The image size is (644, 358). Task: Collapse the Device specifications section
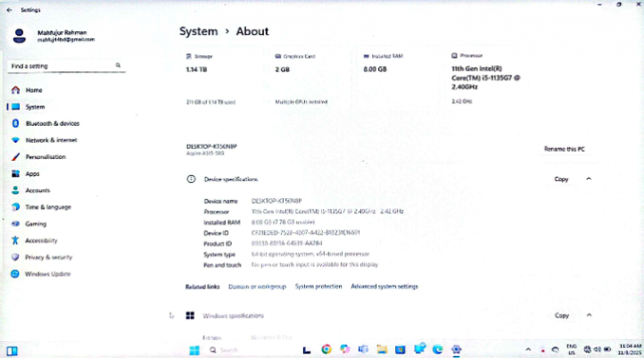coord(589,179)
